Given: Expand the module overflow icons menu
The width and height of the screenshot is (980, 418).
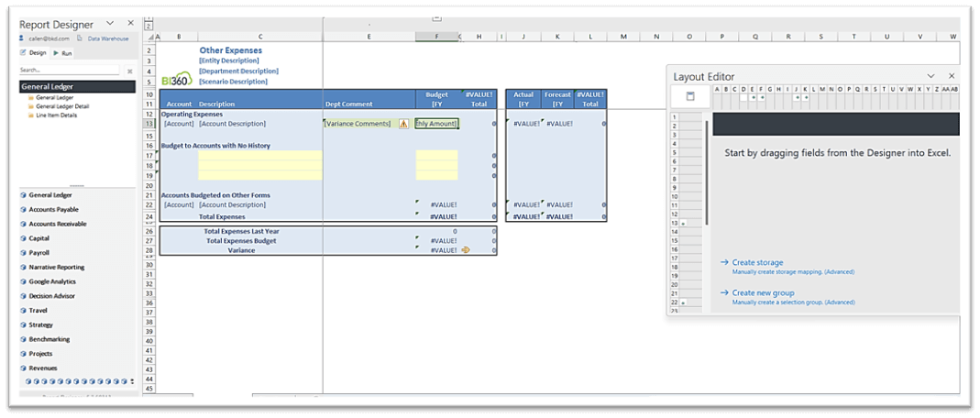Looking at the screenshot, I should point(132,381).
